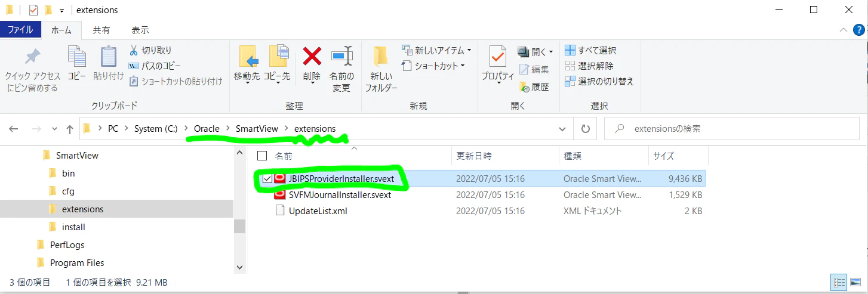Click the Paste (貼り付け) ribbon icon
This screenshot has width=868, height=294.
(x=109, y=57)
